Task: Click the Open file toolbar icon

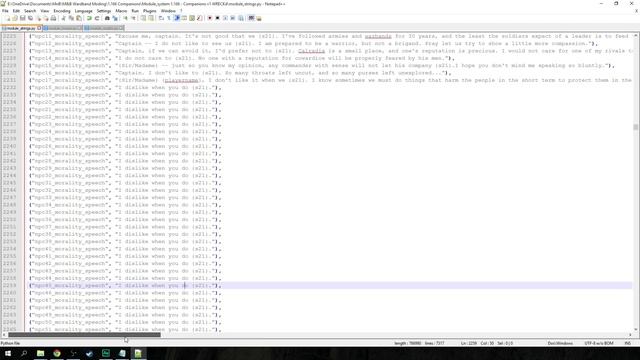Action: click(x=15, y=18)
